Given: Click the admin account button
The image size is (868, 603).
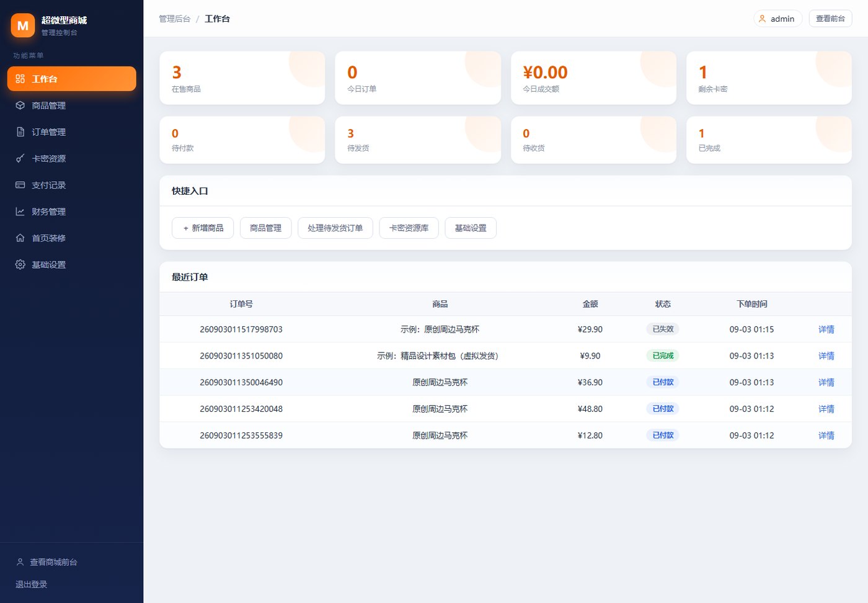Looking at the screenshot, I should tap(778, 19).
